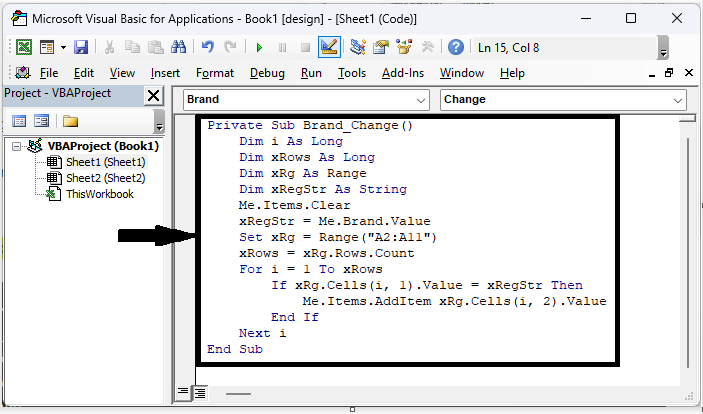This screenshot has height=414, width=703.
Task: Click the "Next i" code line
Action: tap(262, 333)
